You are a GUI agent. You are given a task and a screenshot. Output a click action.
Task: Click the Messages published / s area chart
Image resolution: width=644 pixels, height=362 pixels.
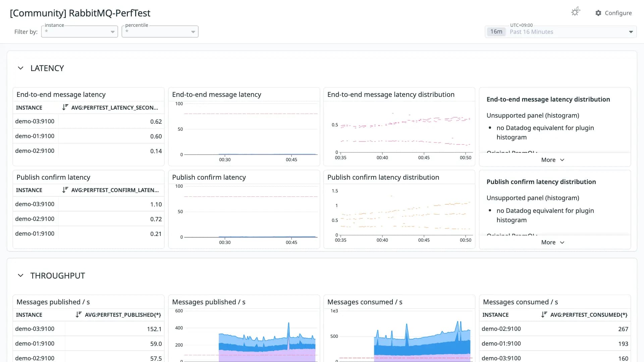244,335
